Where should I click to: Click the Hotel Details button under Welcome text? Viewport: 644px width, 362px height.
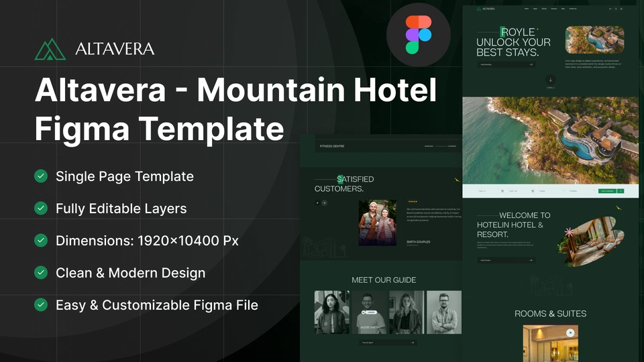pos(506,260)
